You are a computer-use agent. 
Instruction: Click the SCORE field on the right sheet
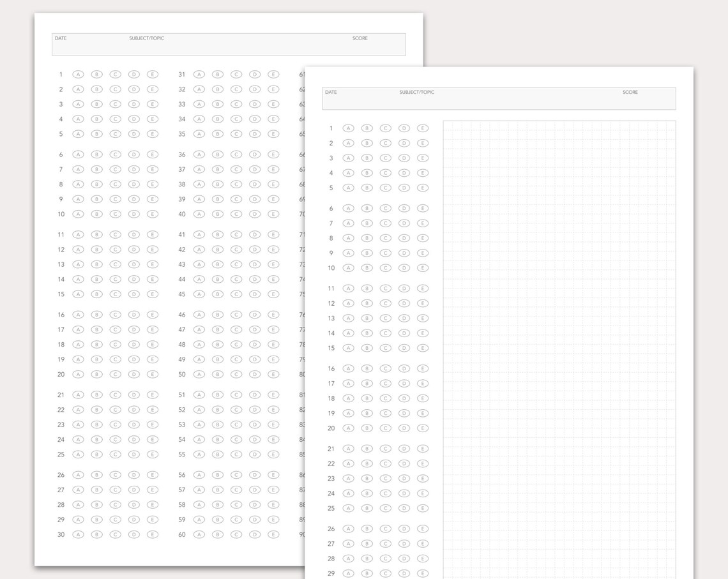click(647, 98)
